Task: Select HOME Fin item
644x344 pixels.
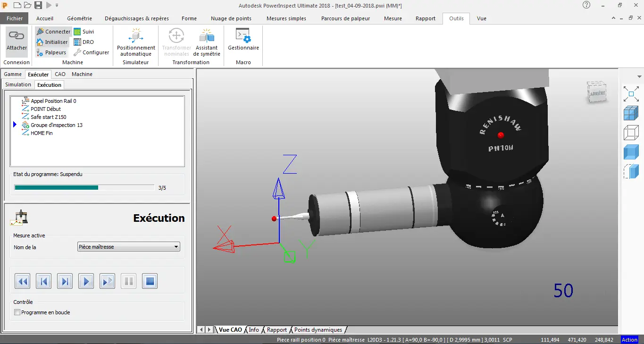Action: click(x=42, y=133)
